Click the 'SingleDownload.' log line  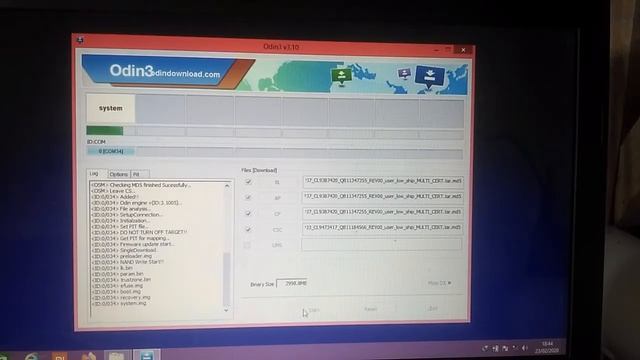pyautogui.click(x=125, y=250)
